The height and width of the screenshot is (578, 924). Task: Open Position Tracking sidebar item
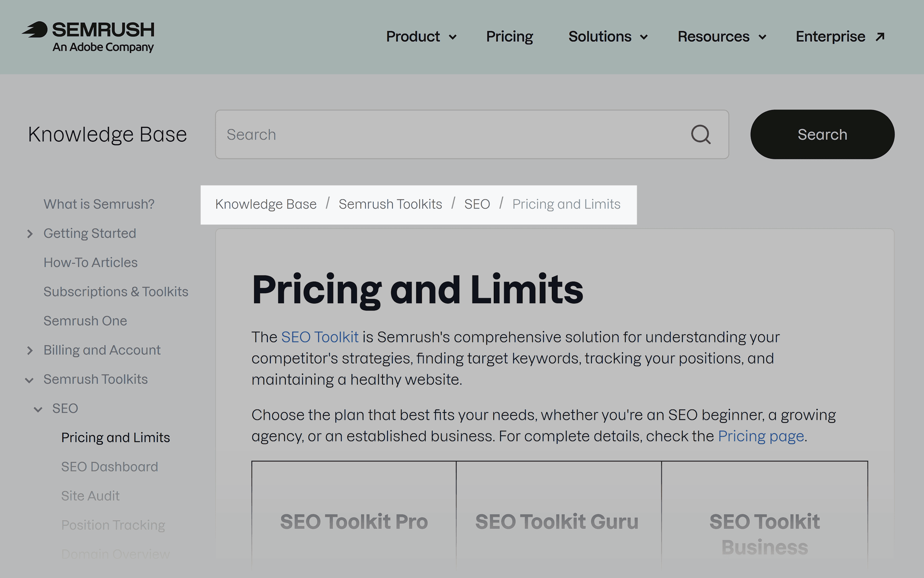point(113,525)
